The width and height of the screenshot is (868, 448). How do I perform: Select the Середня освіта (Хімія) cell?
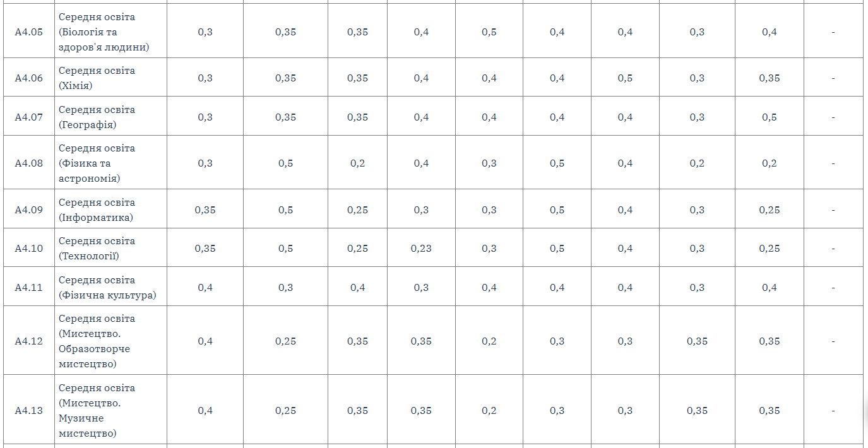point(110,78)
